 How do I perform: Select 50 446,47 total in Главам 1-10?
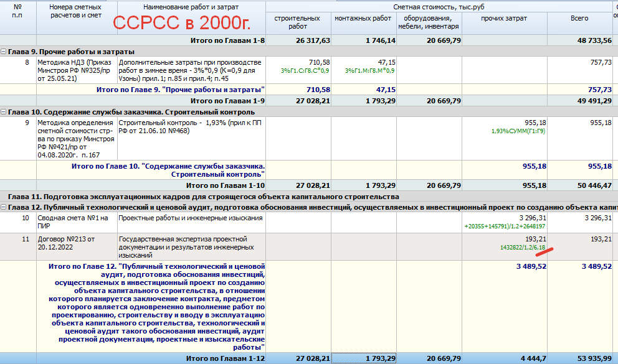(579, 185)
